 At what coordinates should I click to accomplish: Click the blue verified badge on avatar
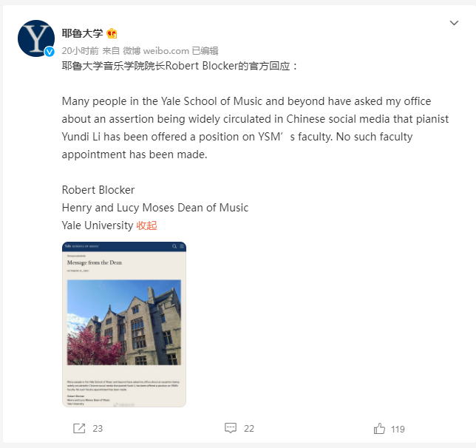point(50,52)
